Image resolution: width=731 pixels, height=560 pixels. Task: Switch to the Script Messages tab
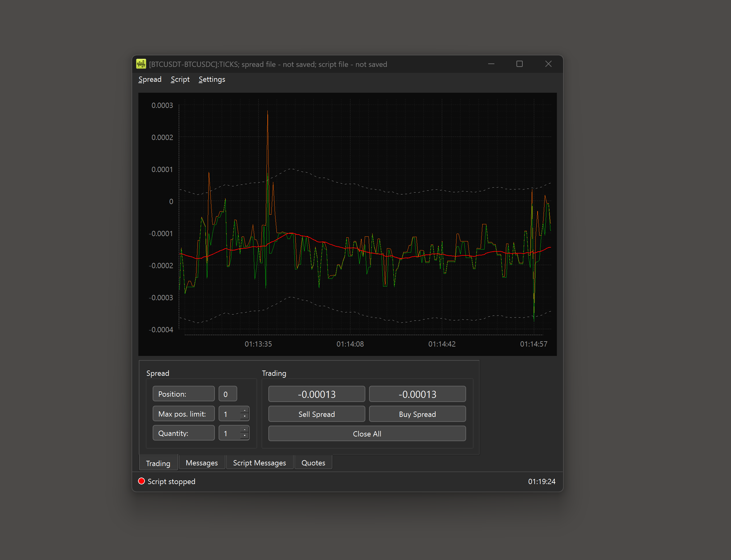(x=259, y=463)
